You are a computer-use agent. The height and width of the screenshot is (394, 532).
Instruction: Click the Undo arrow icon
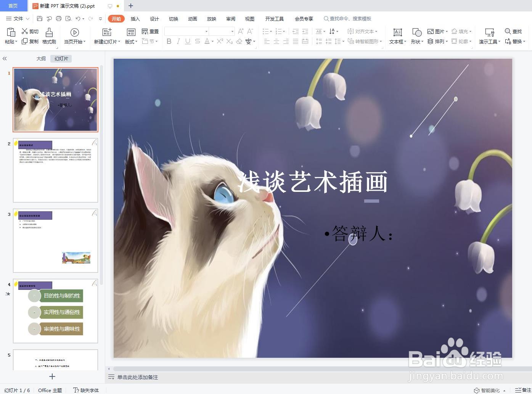point(78,18)
